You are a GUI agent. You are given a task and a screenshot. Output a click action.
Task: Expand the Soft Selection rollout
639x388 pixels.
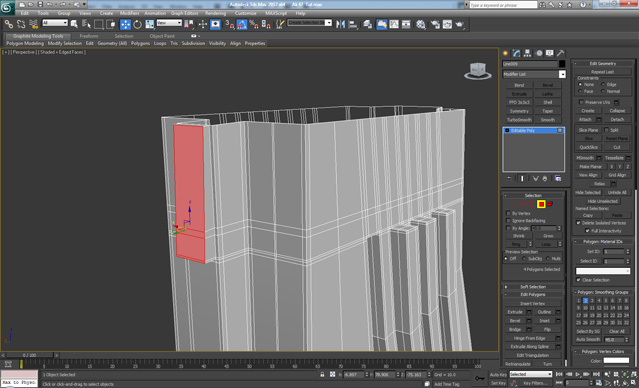[533, 287]
